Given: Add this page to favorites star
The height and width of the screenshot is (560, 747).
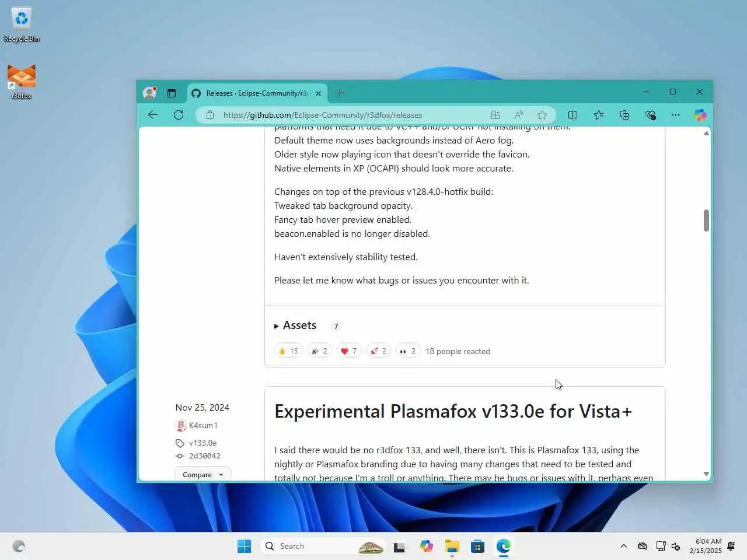Looking at the screenshot, I should (x=542, y=115).
